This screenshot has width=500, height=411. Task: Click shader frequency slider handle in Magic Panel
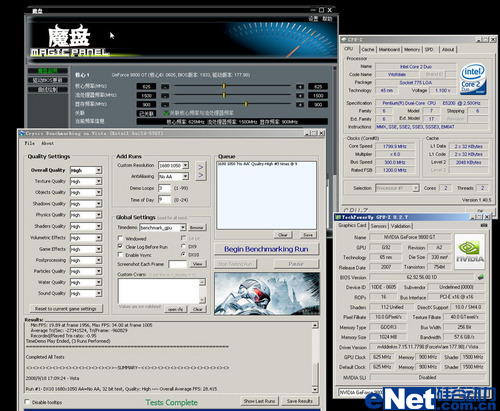point(224,95)
